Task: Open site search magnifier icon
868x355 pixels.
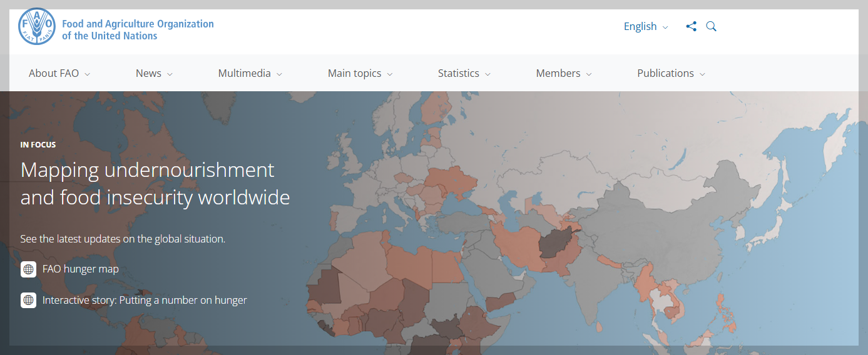Action: (711, 26)
